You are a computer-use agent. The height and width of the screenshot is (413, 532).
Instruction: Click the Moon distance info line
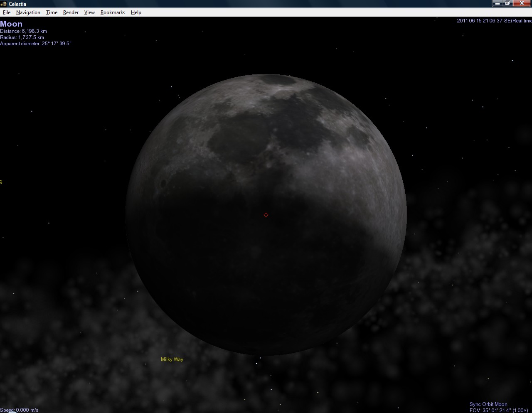point(24,31)
